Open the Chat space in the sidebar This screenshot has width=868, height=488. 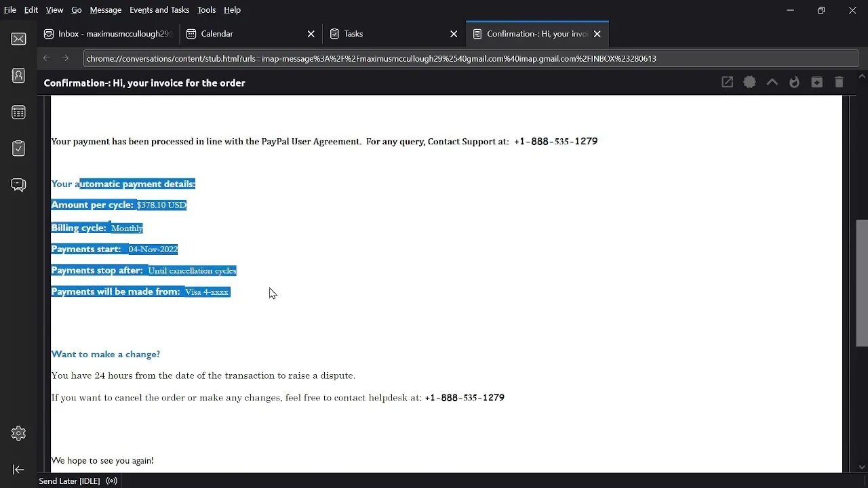pos(18,185)
